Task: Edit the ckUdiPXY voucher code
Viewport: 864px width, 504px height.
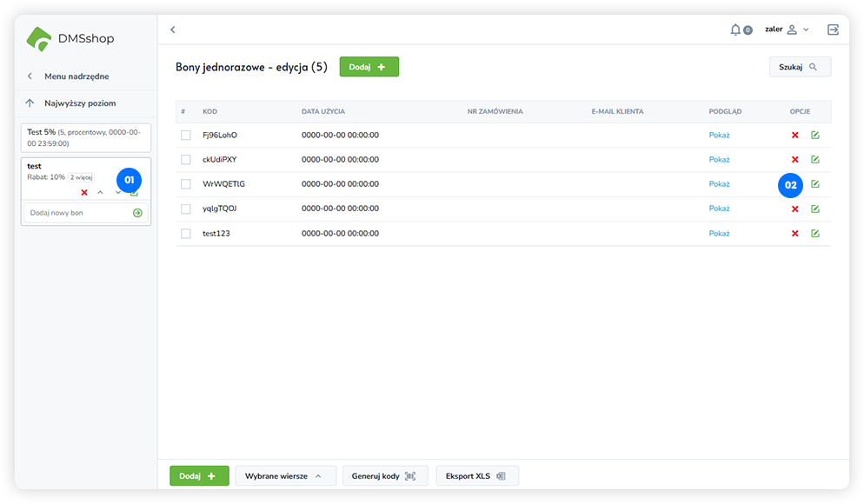Action: 814,160
